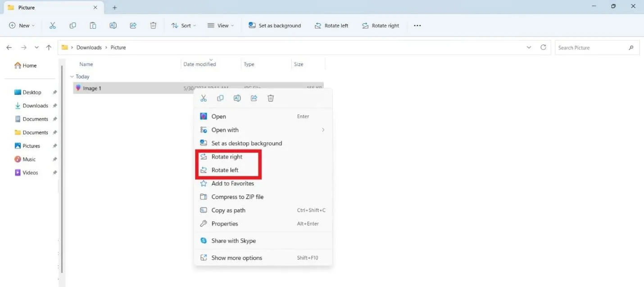
Task: Open the See more ellipsis in the toolbar
Action: (x=417, y=26)
